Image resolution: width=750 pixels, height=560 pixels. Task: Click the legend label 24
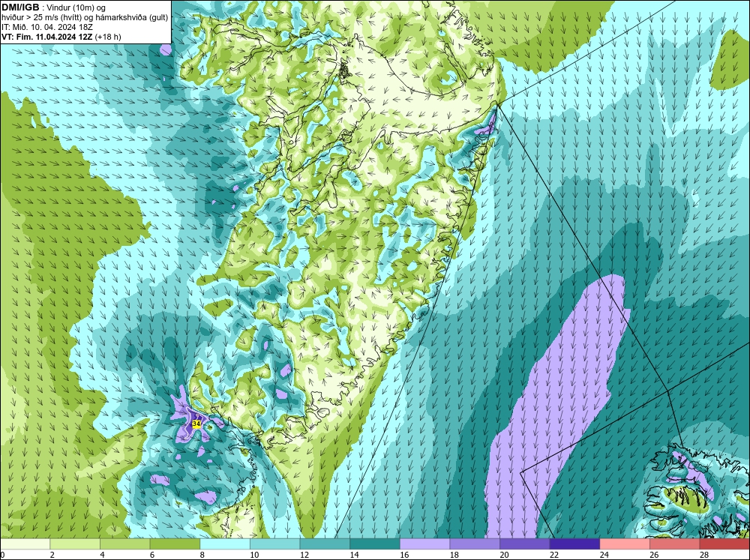pyautogui.click(x=604, y=555)
